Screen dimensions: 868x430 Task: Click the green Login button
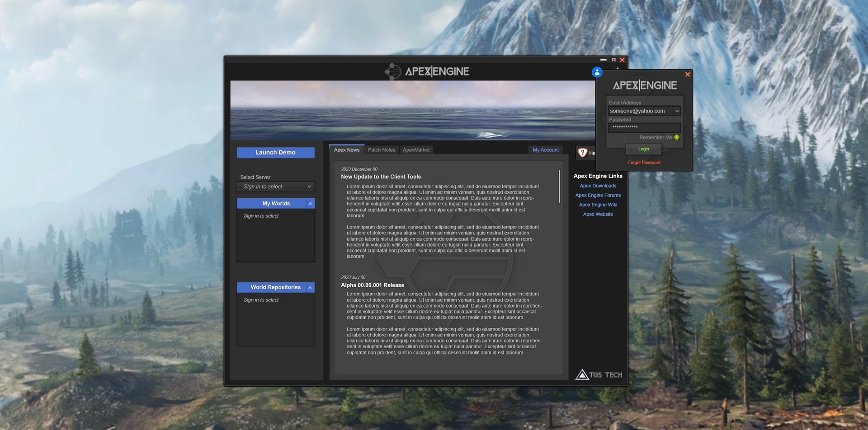[x=643, y=149]
